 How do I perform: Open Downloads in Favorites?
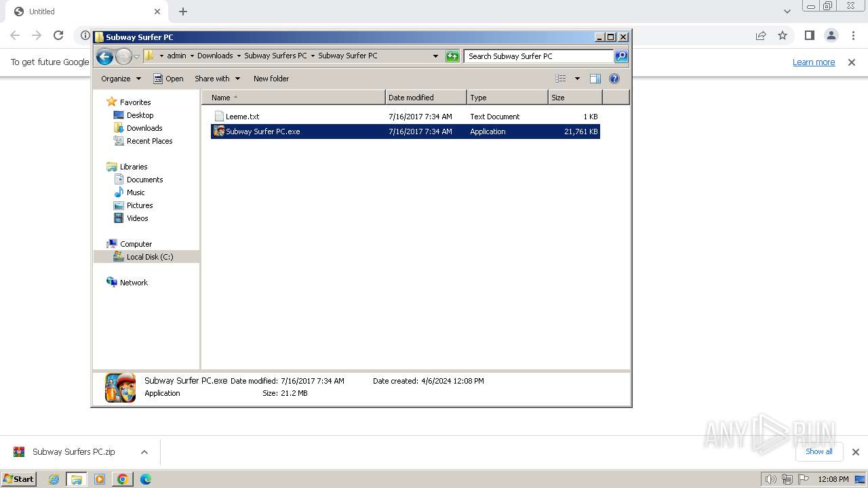click(x=144, y=128)
